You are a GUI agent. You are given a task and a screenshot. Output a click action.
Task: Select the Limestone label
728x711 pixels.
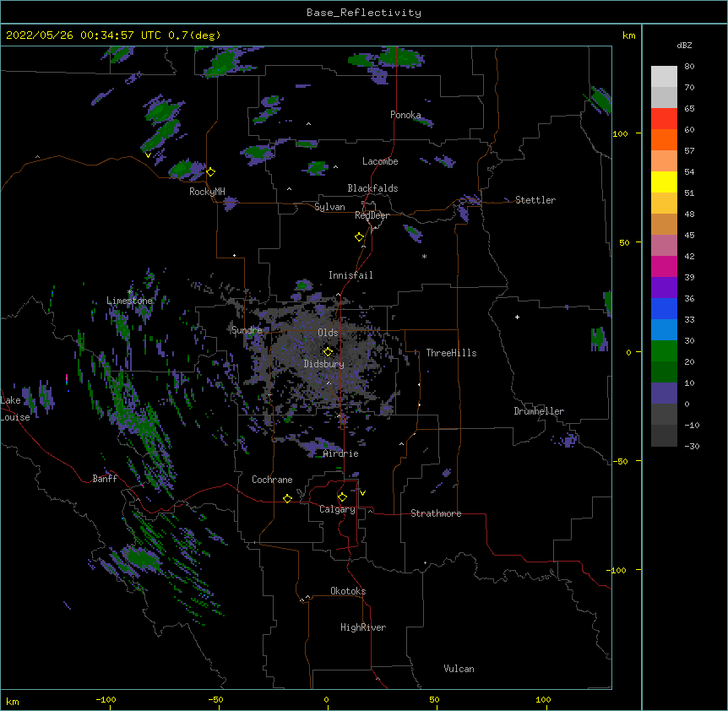(x=129, y=301)
